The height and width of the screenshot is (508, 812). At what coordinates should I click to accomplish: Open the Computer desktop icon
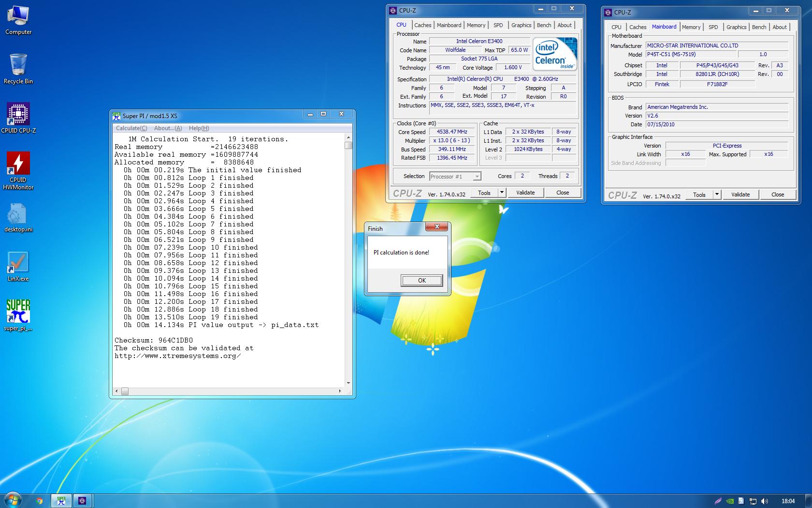pyautogui.click(x=18, y=19)
